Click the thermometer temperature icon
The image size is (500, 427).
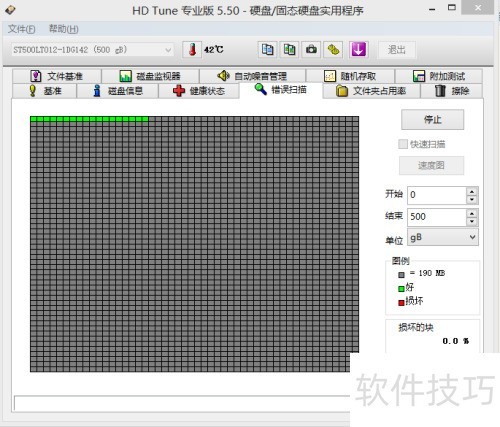(x=192, y=50)
